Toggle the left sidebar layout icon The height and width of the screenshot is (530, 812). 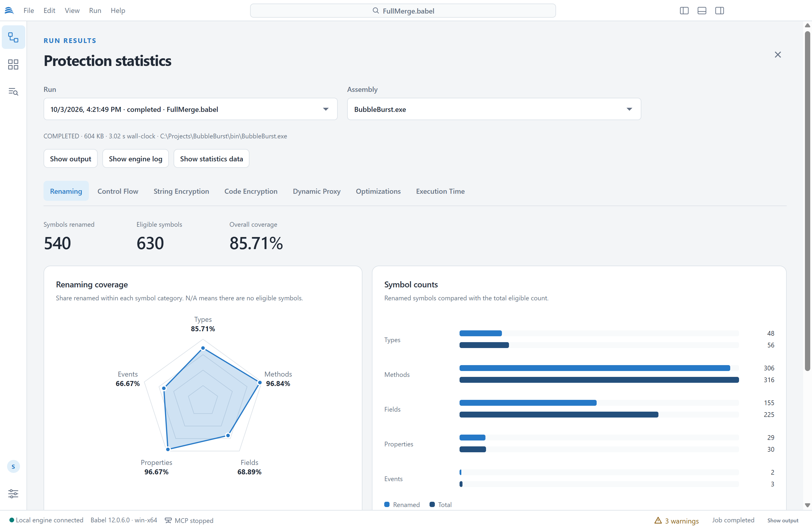tap(684, 11)
